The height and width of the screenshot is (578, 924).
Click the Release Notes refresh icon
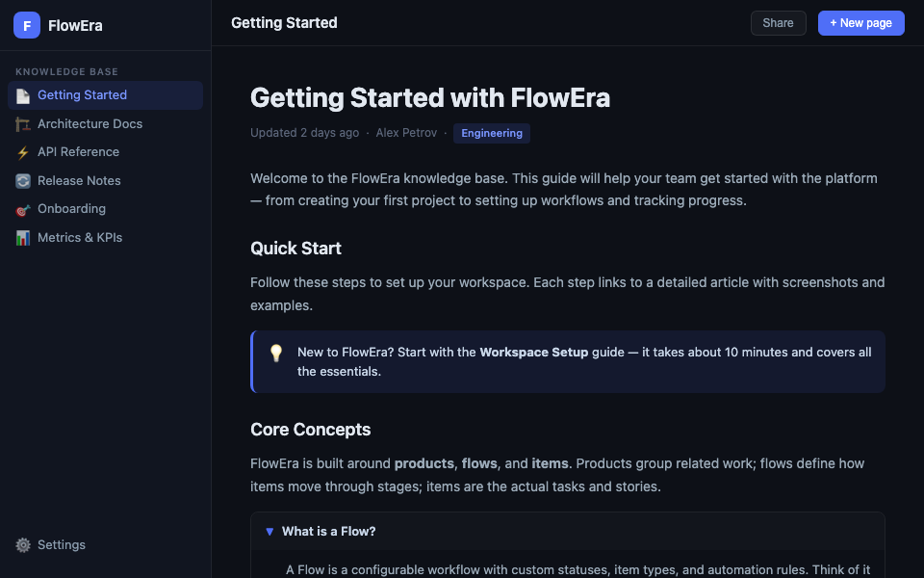point(23,181)
